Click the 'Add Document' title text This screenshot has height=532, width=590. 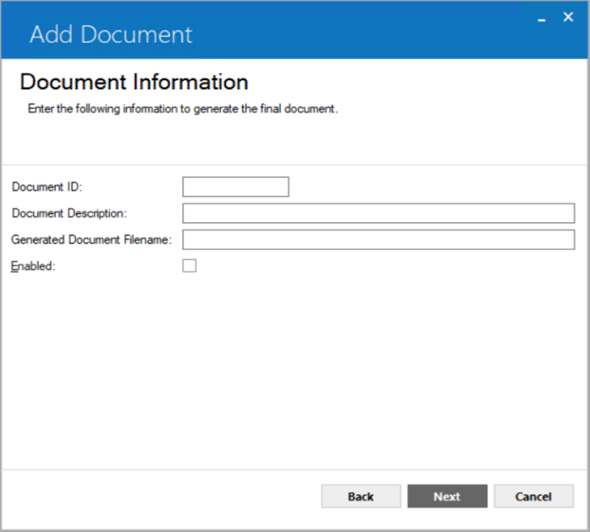coord(111,34)
